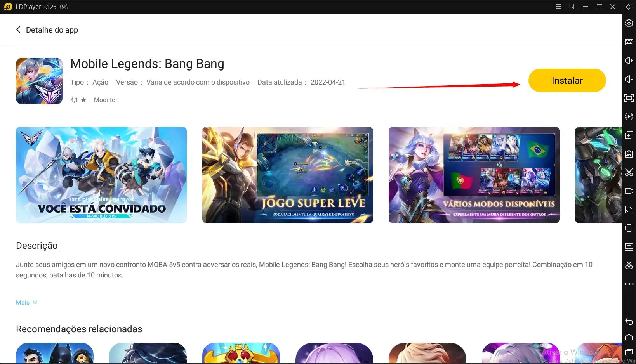Collapse the sidebar with double chevron
Screen dimensions: 636x364
tap(629, 7)
